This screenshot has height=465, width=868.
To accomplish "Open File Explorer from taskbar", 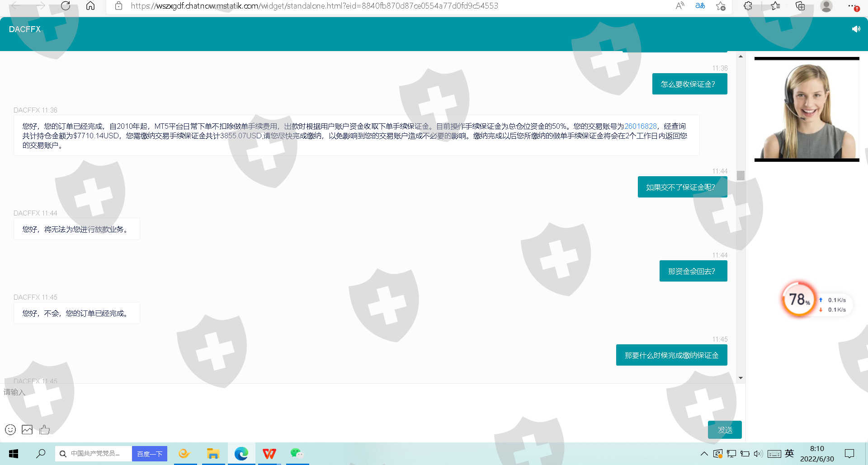I will pyautogui.click(x=213, y=454).
